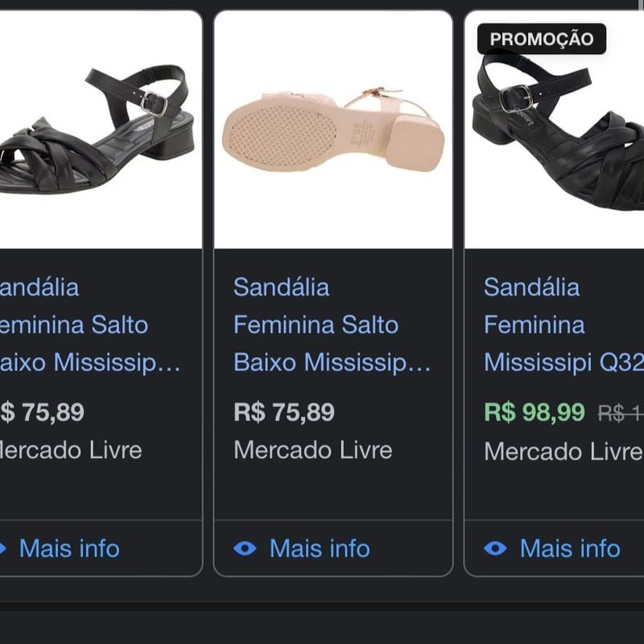The width and height of the screenshot is (644, 644).
Task: Open Mais info on right promotion card
Action: 570,548
